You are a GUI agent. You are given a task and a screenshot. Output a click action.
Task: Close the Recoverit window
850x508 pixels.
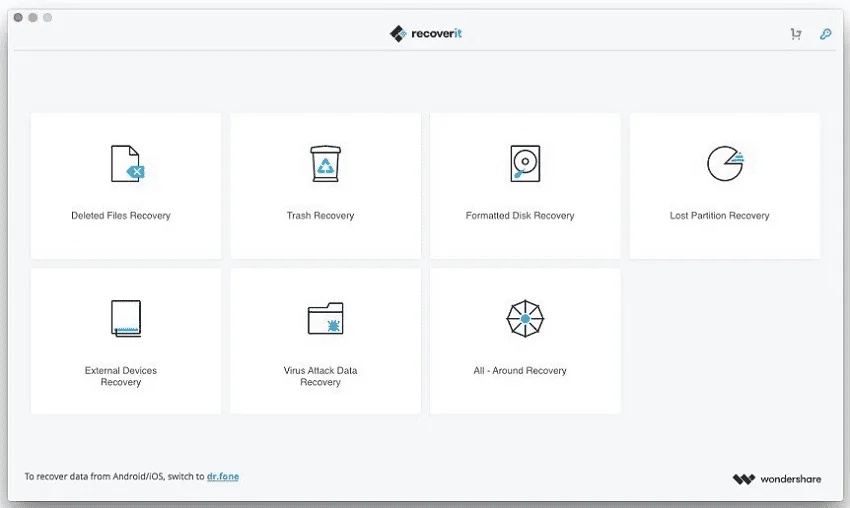pos(18,17)
